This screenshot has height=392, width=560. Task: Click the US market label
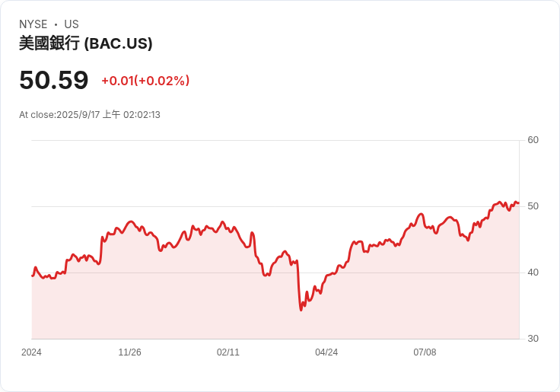[72, 24]
